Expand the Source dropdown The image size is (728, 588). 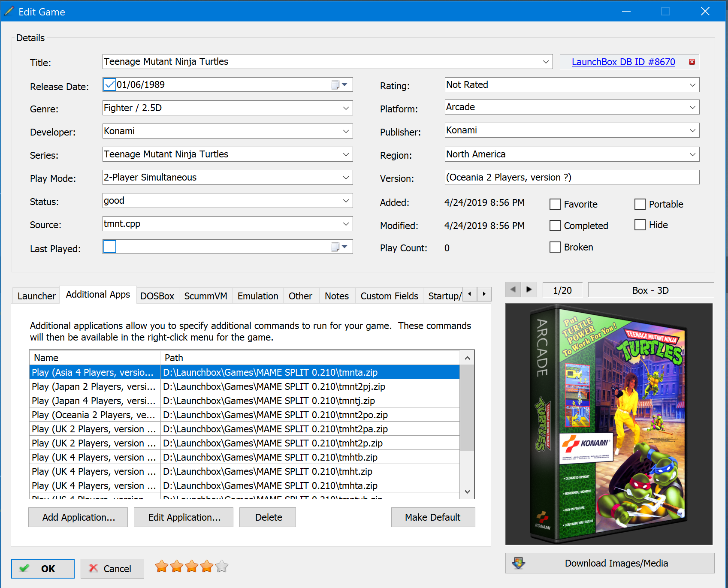coord(346,224)
